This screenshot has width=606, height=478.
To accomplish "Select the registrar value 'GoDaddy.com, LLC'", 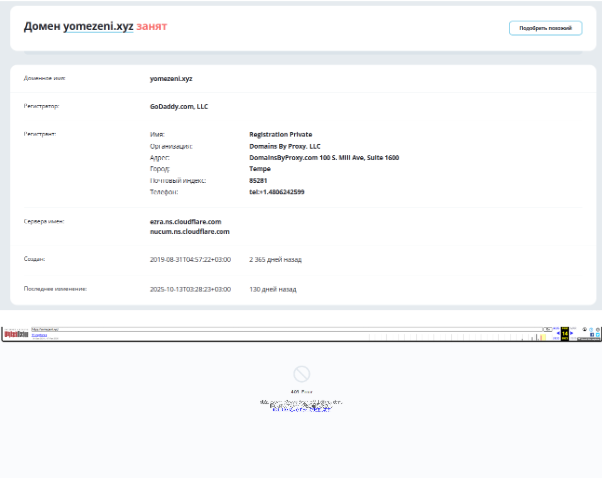I will pos(179,106).
